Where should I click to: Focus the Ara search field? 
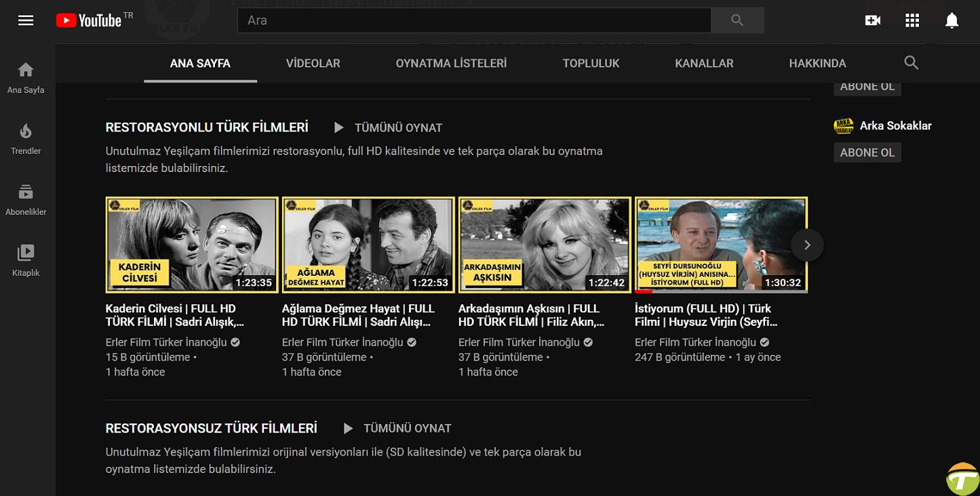tap(474, 20)
